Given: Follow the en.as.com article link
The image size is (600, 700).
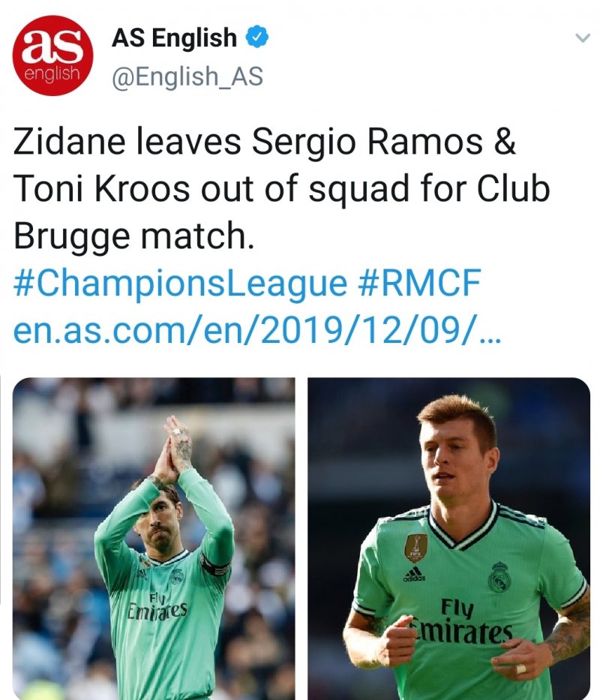Looking at the screenshot, I should 255,331.
